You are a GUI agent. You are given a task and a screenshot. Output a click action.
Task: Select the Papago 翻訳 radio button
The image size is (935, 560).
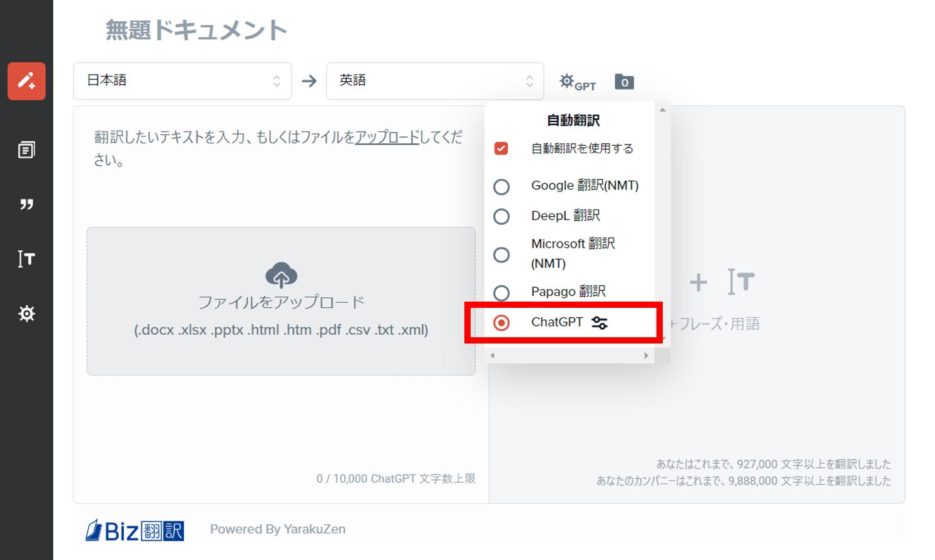(x=501, y=292)
